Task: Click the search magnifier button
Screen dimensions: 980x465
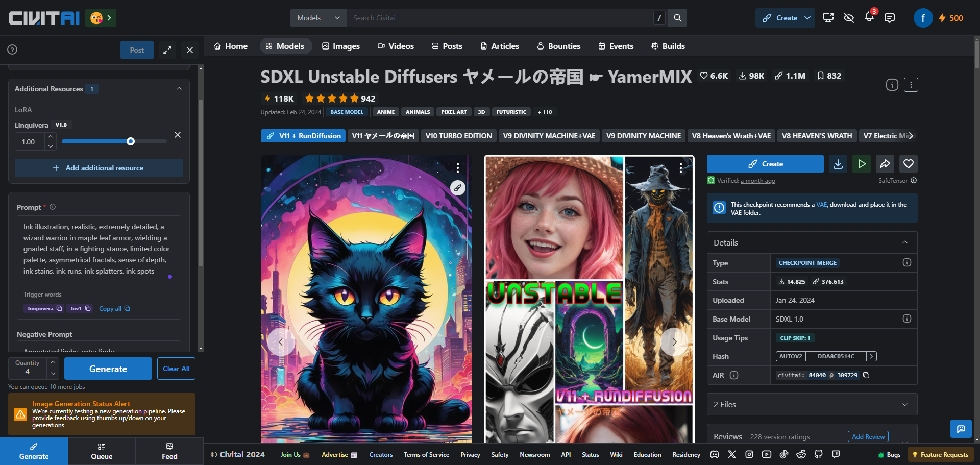Action: (x=677, y=18)
